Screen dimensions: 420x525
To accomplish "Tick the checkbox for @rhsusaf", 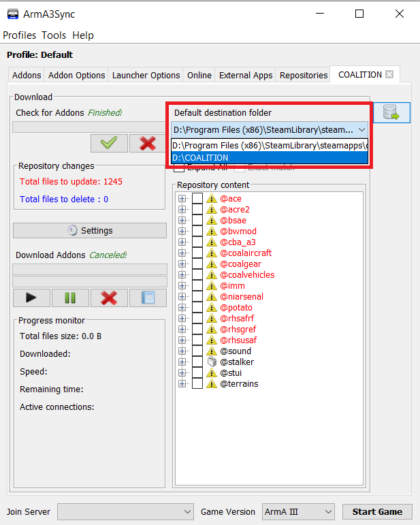I will pyautogui.click(x=197, y=340).
